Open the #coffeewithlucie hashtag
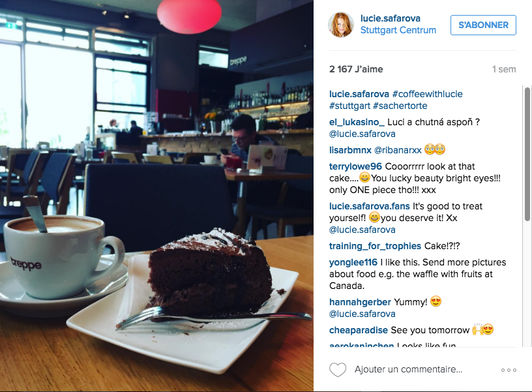The image size is (532, 392). tap(427, 94)
